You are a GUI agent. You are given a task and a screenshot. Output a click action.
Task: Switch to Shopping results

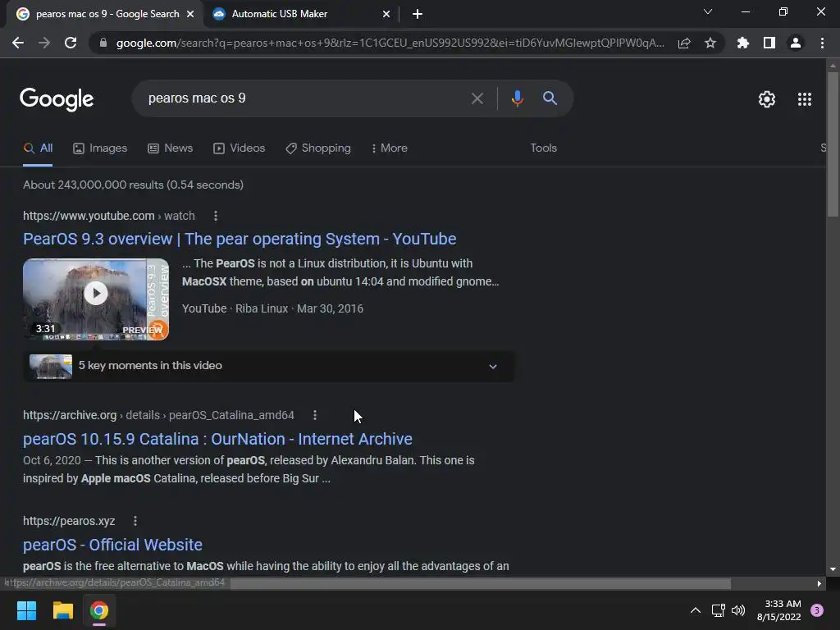[318, 148]
